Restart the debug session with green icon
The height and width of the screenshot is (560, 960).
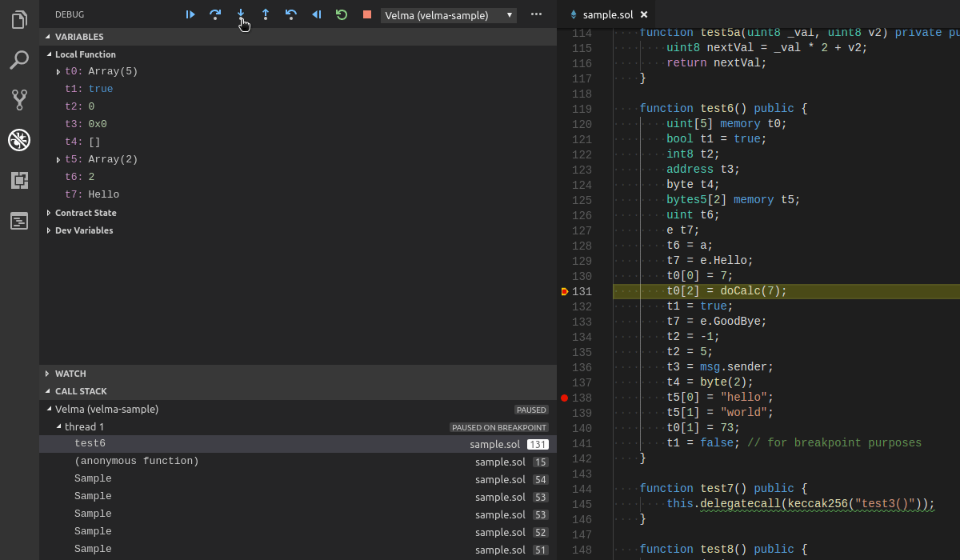pyautogui.click(x=342, y=14)
